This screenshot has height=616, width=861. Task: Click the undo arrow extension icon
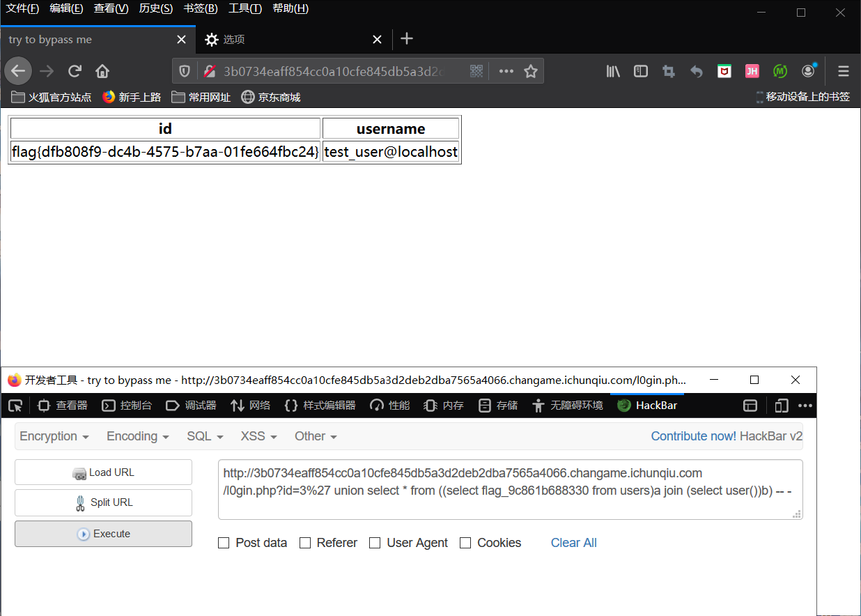click(697, 71)
